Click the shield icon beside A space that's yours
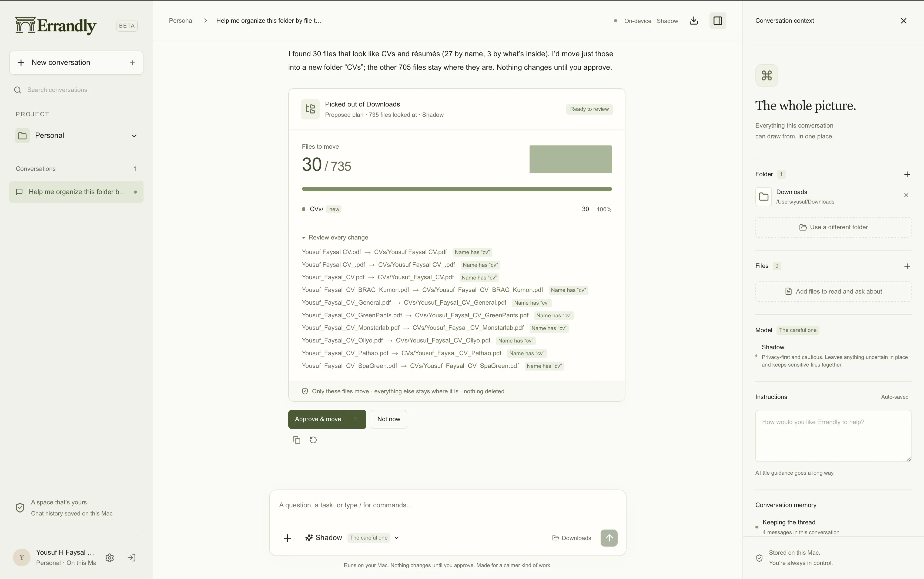The height and width of the screenshot is (579, 924). click(20, 508)
